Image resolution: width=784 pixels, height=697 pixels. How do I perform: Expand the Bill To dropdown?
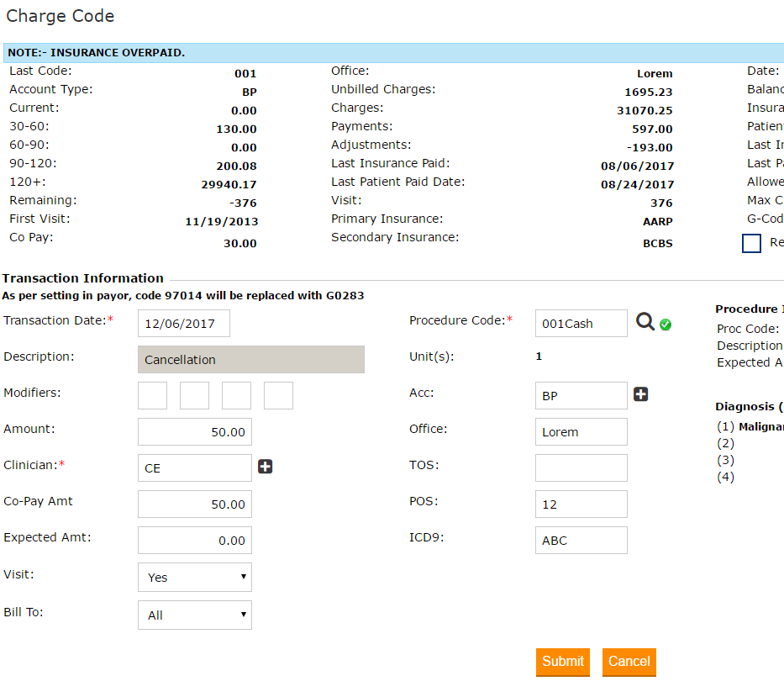(194, 615)
